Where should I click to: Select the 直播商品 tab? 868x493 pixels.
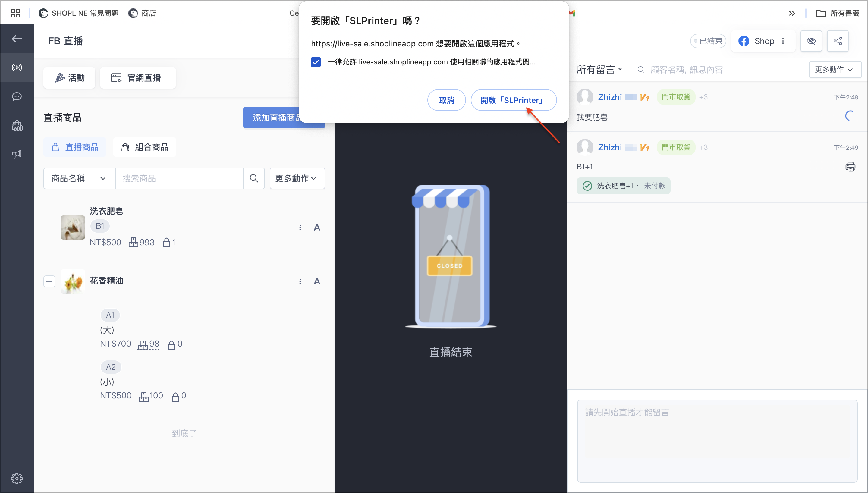click(x=75, y=147)
